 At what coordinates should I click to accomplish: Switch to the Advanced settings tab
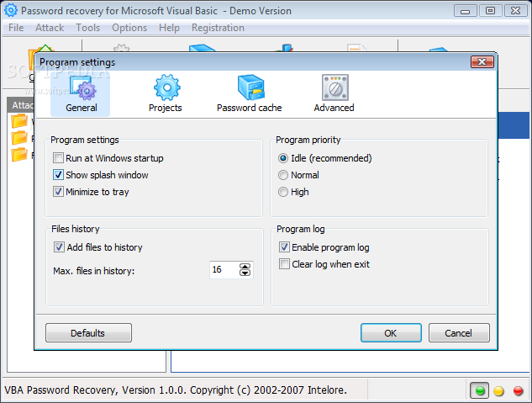point(334,94)
